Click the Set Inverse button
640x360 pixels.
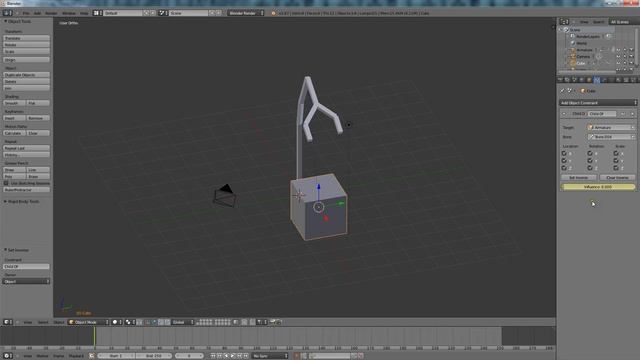click(x=579, y=178)
